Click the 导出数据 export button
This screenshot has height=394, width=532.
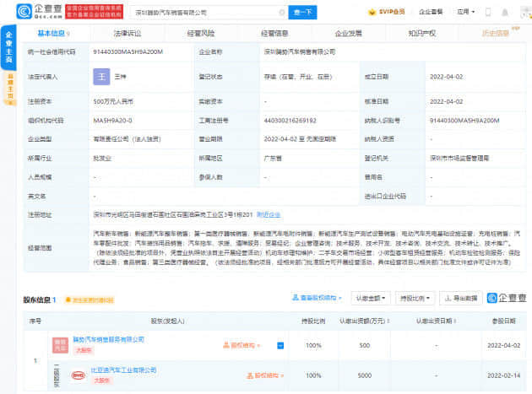click(461, 298)
